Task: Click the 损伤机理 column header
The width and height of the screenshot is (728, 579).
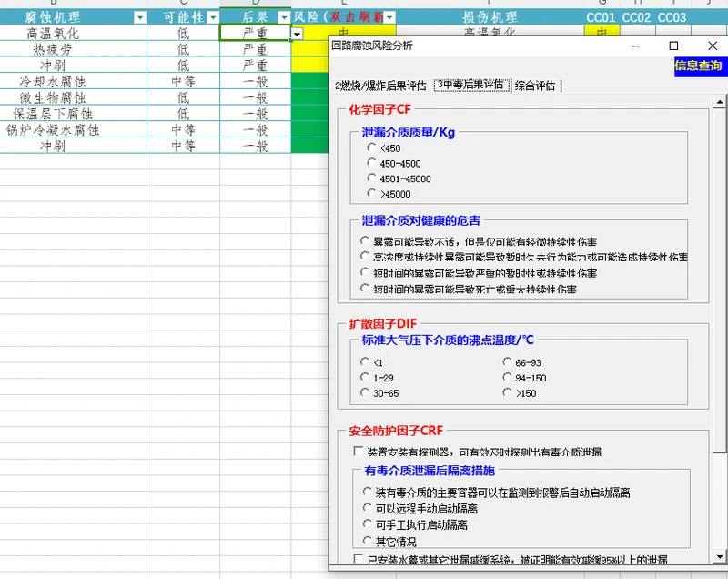Action: click(x=490, y=17)
